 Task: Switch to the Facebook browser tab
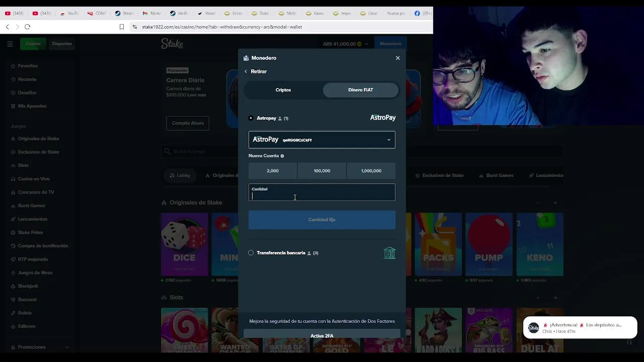(423, 13)
